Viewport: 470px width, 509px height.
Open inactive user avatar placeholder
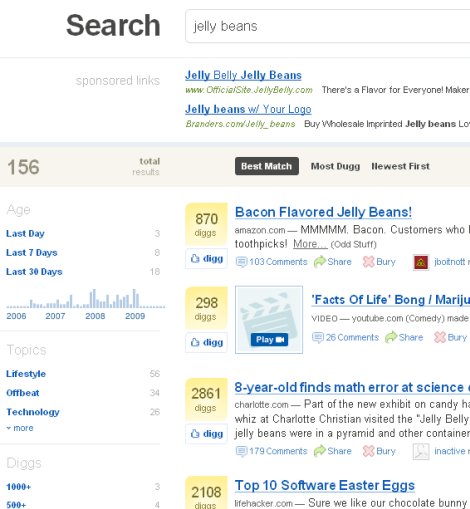(421, 452)
